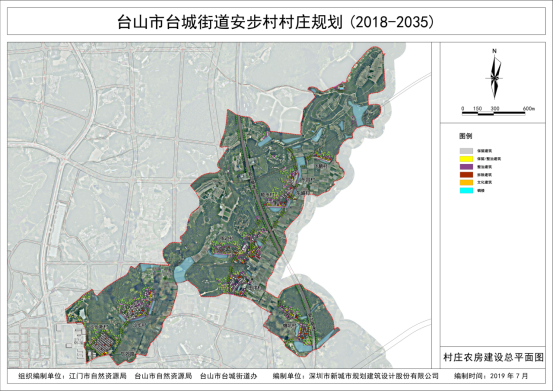Image resolution: width=554 pixels, height=391 pixels.
Task: Click the 图例 legend heading
Action: (x=465, y=136)
